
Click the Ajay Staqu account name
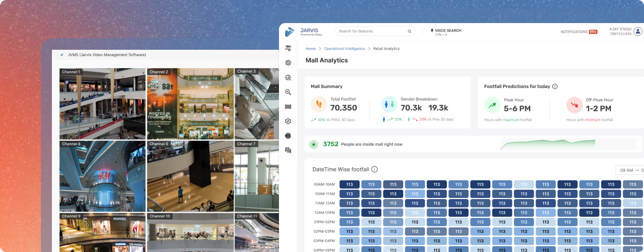[620, 29]
